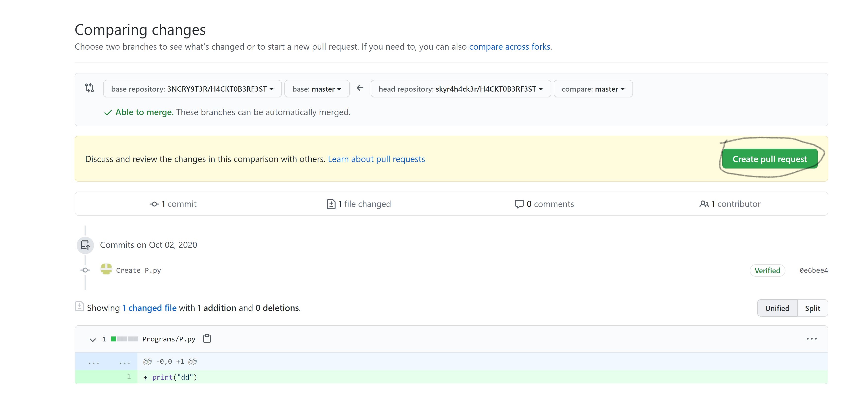Click the Create pull request button

[x=770, y=159]
